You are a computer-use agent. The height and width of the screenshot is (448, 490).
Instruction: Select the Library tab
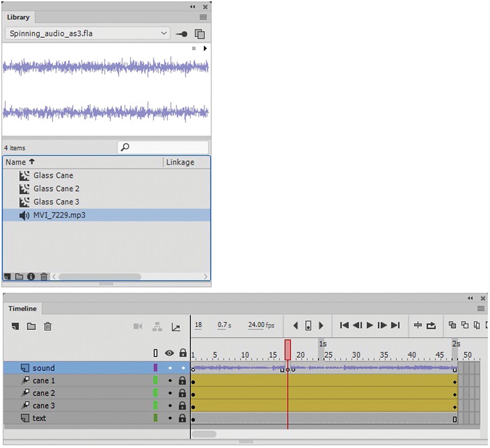pyautogui.click(x=18, y=17)
